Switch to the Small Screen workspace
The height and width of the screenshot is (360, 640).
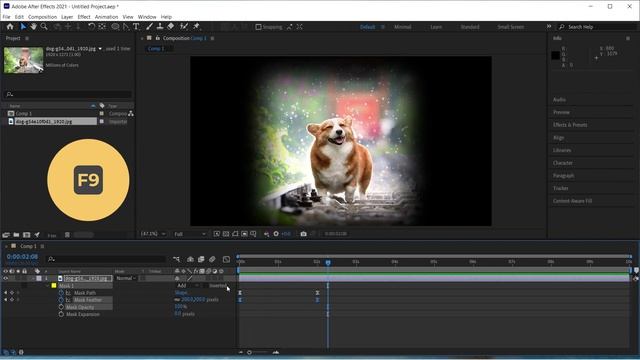pyautogui.click(x=511, y=27)
